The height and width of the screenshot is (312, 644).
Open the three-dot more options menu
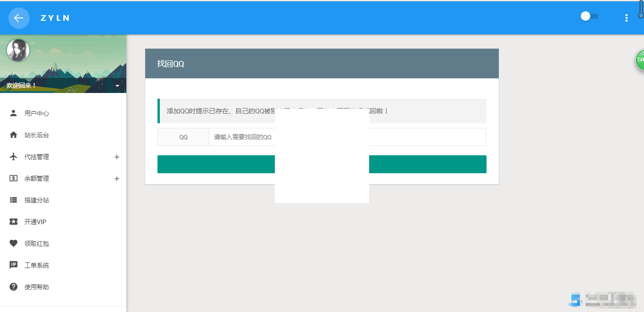(x=626, y=18)
